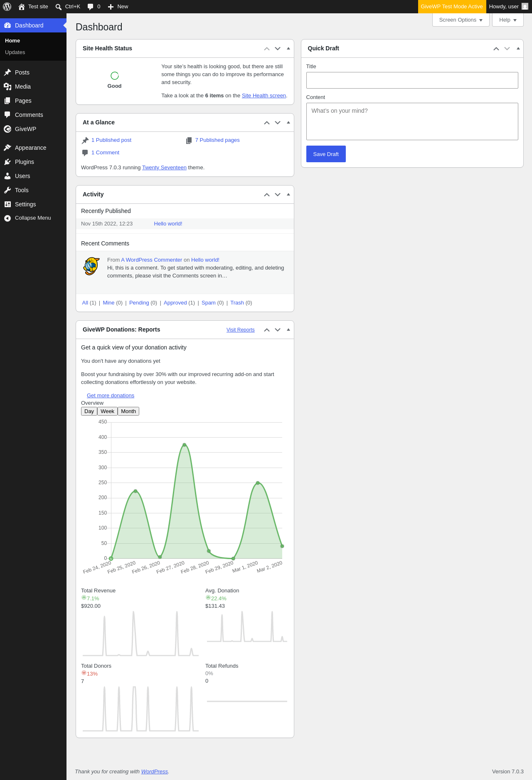Image resolution: width=532 pixels, height=780 pixels.
Task: Open the Twenty Seventeen theme link
Action: 164,168
